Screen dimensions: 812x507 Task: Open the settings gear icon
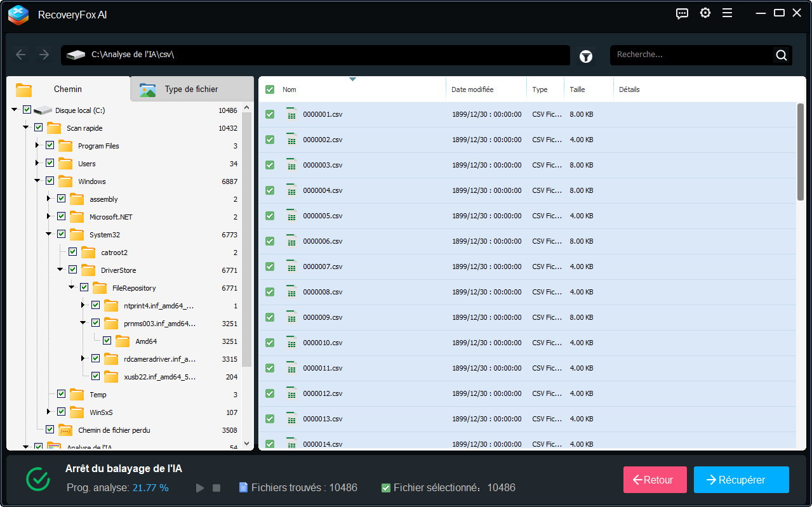tap(705, 13)
